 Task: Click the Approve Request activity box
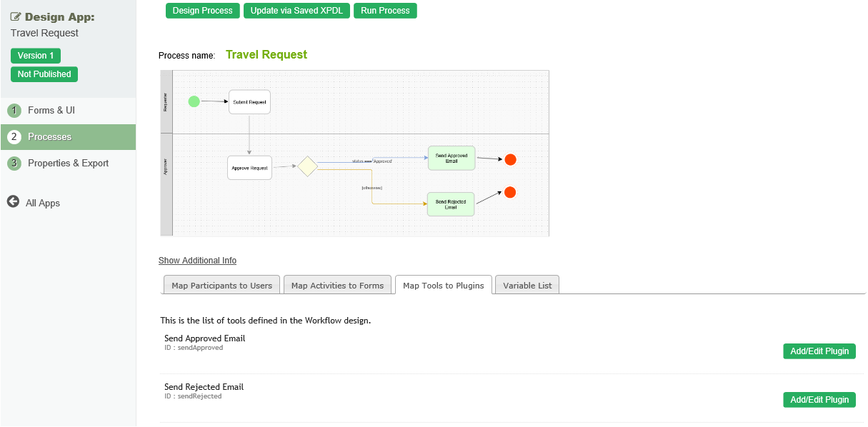[249, 168]
